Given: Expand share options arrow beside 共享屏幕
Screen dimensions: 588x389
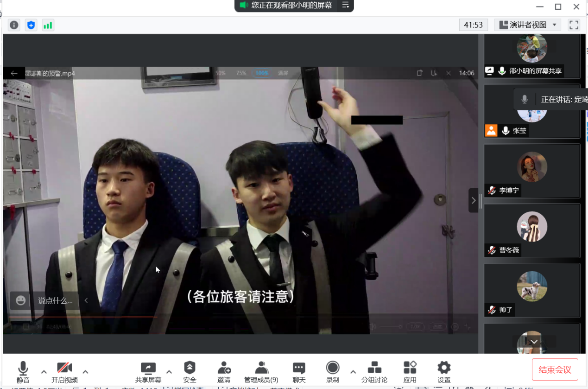Looking at the screenshot, I should (x=169, y=371).
